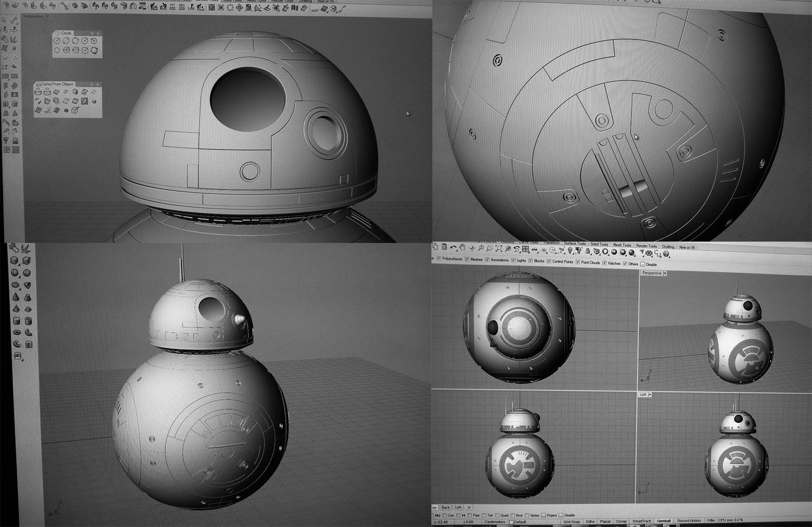Switch to the Left viewport tab at bottom
The width and height of the screenshot is (812, 527).
(458, 507)
